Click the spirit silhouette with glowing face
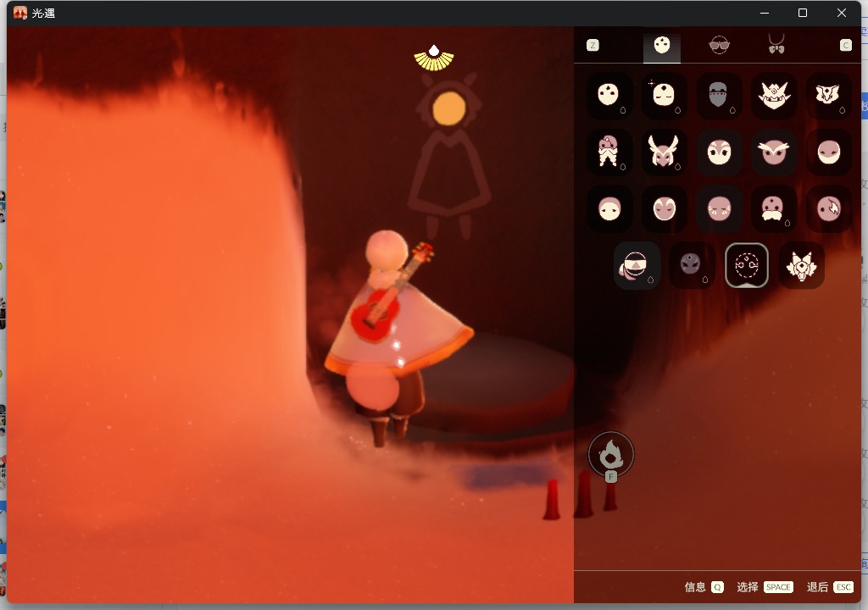 click(449, 155)
